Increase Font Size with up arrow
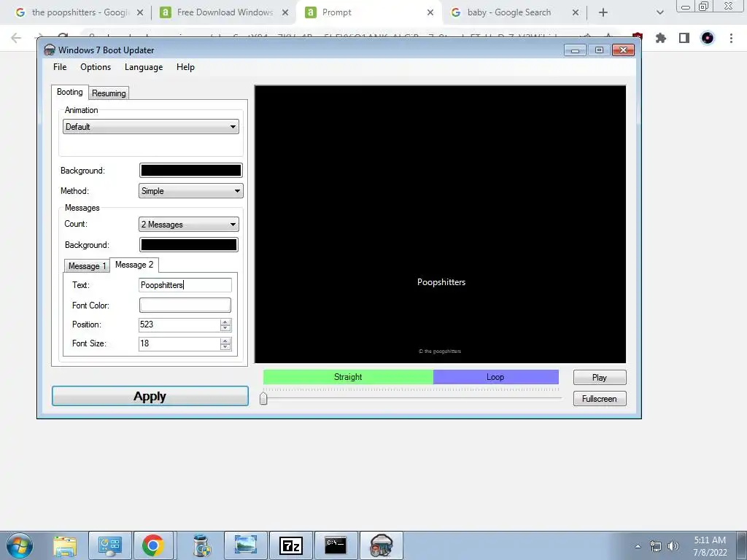This screenshot has height=560, width=747. tap(225, 341)
